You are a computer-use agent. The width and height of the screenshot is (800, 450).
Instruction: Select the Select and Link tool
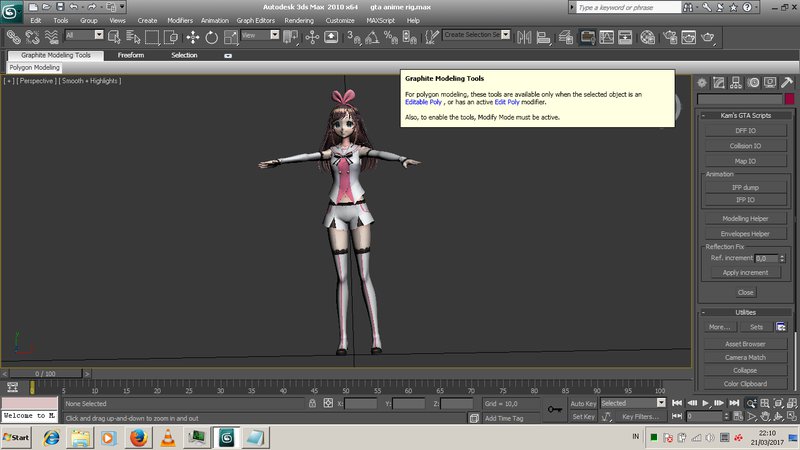[x=13, y=37]
